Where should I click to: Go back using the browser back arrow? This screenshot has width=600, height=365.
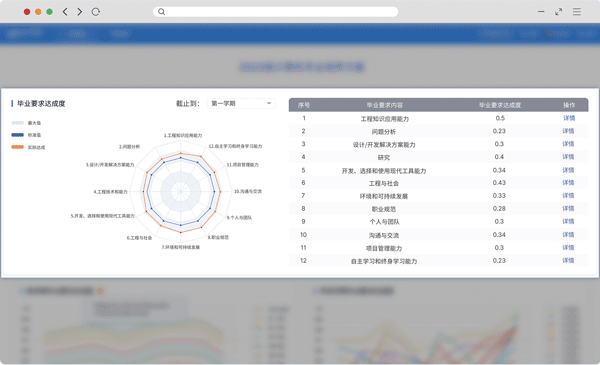pos(65,12)
